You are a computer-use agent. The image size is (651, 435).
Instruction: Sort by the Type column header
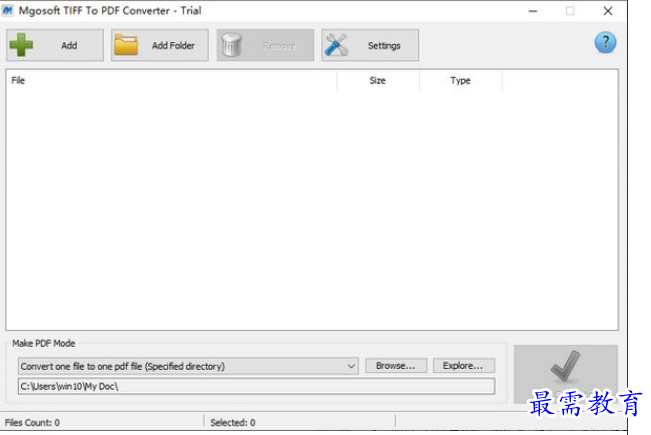tap(460, 81)
